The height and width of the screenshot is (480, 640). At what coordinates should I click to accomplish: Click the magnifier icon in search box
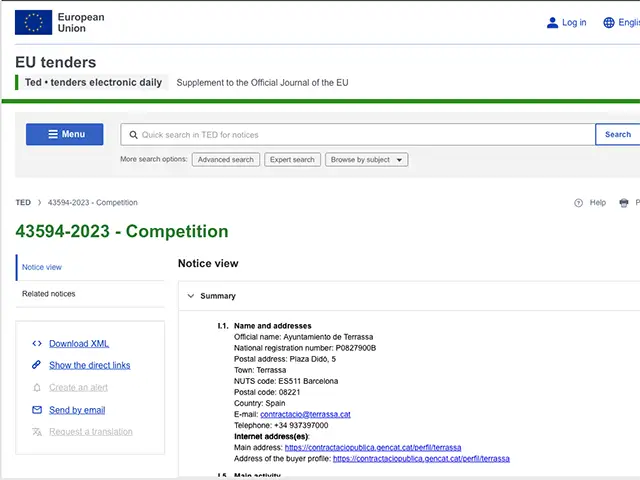point(133,135)
